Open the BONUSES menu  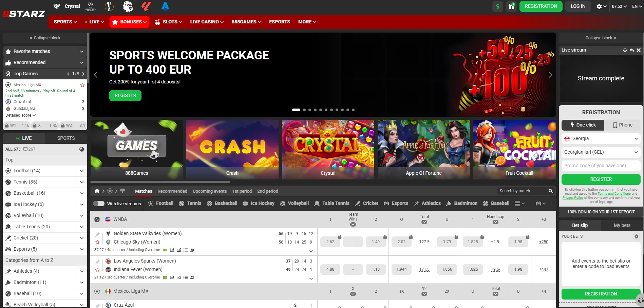pyautogui.click(x=129, y=22)
